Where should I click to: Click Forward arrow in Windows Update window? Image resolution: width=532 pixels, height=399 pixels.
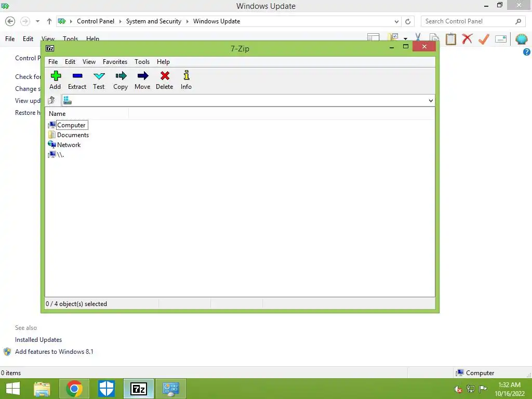(x=25, y=21)
